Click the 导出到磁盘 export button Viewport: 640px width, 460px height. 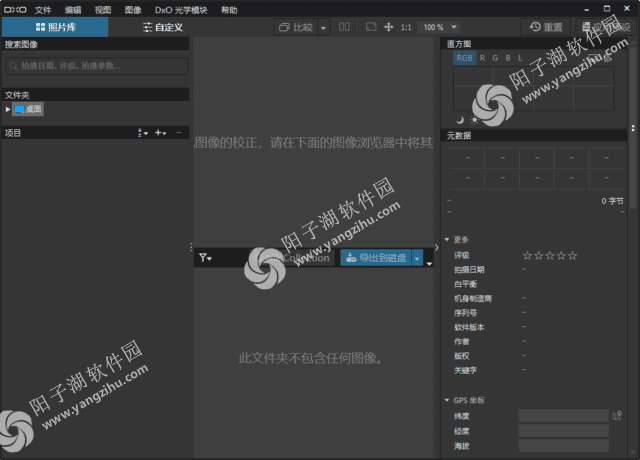tap(376, 258)
